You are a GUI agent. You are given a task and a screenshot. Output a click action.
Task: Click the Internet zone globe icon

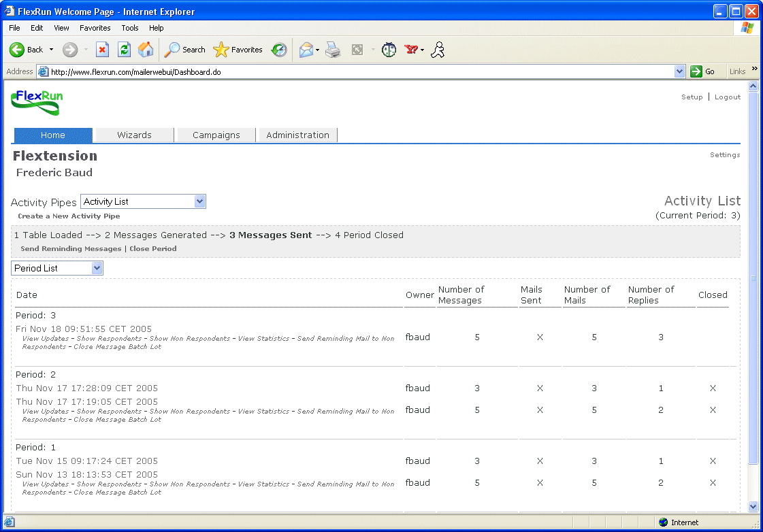(x=663, y=522)
